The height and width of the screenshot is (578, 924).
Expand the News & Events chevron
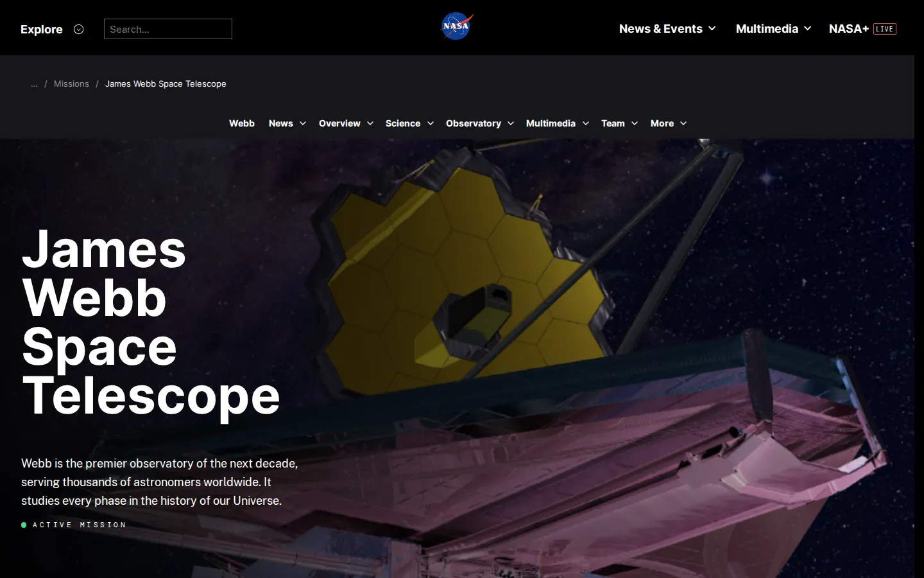click(712, 29)
